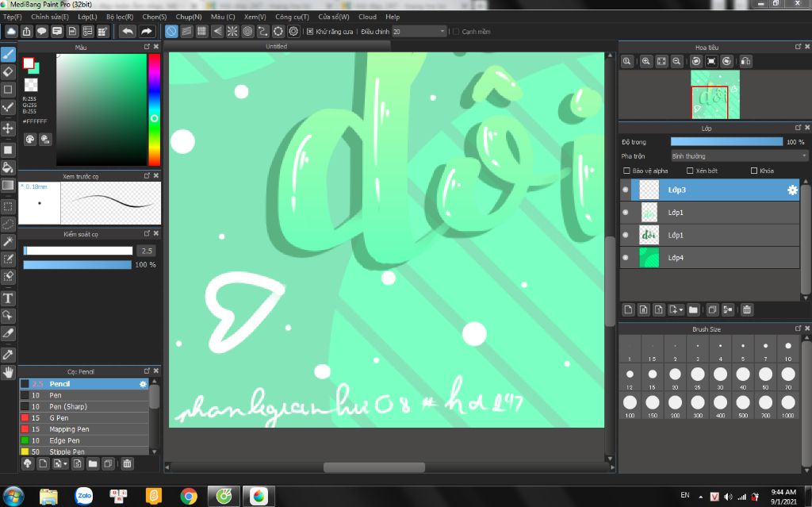Click the new layer icon in Lớp panel

(x=628, y=310)
